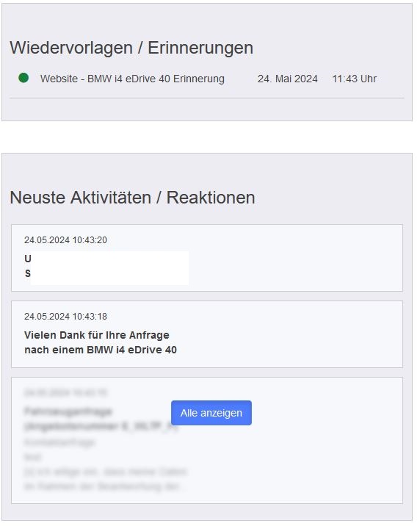Click the divider line below the reminder entry
Viewport: 420px width, 526px height.
click(x=207, y=98)
